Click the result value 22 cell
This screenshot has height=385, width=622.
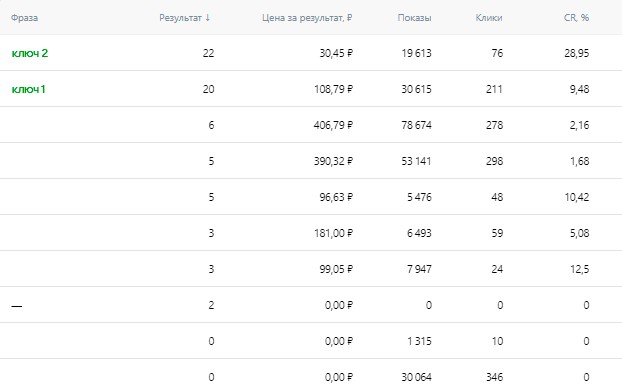(208, 53)
